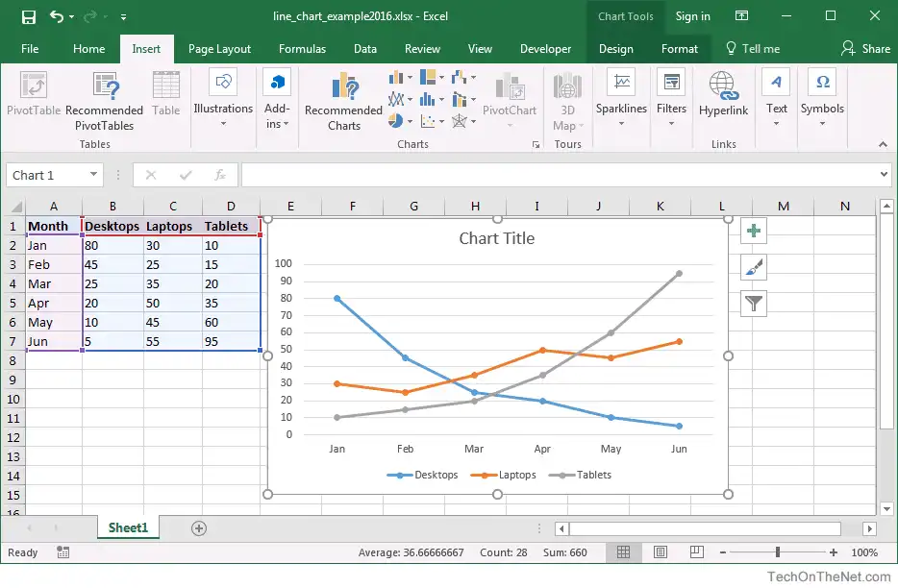Viewport: 898px width, 588px height.
Task: Click the Chart Elements plus button
Action: point(754,232)
